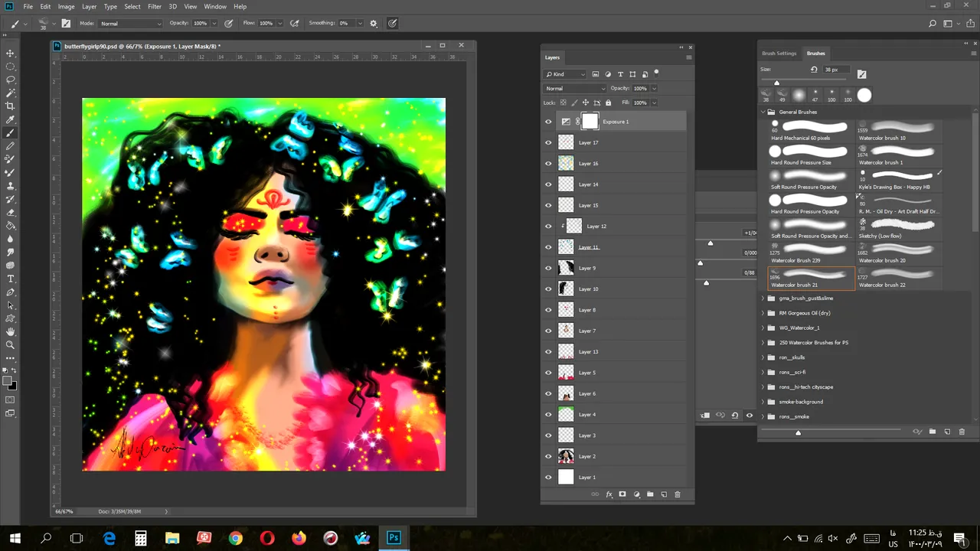Click the foreground color swatch
The width and height of the screenshot is (980, 551).
pyautogui.click(x=8, y=380)
